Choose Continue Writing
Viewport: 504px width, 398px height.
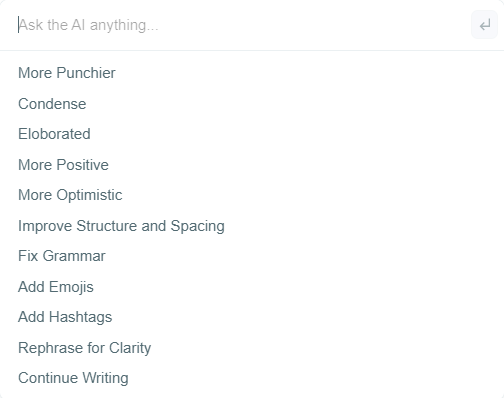pyautogui.click(x=73, y=378)
